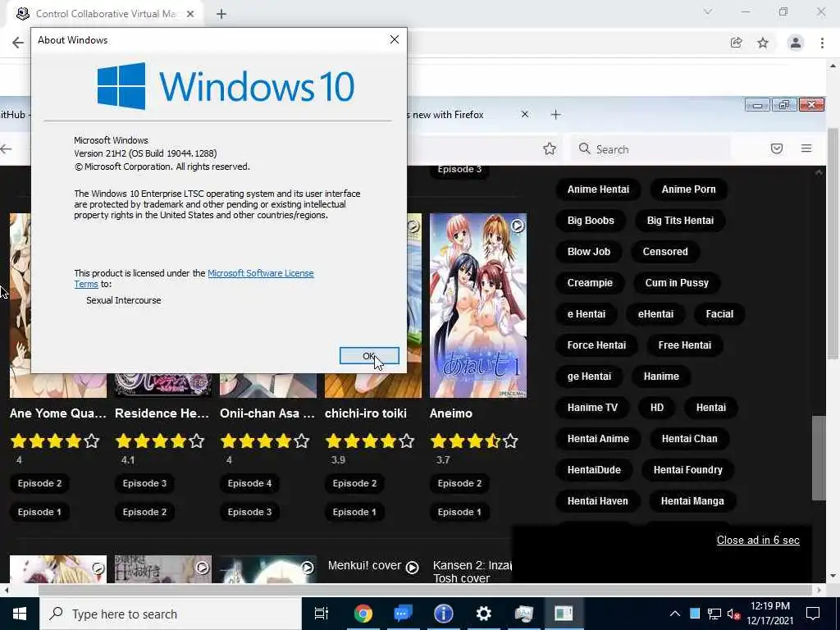
Task: Click the chichi-iro toiki title
Action: click(366, 413)
